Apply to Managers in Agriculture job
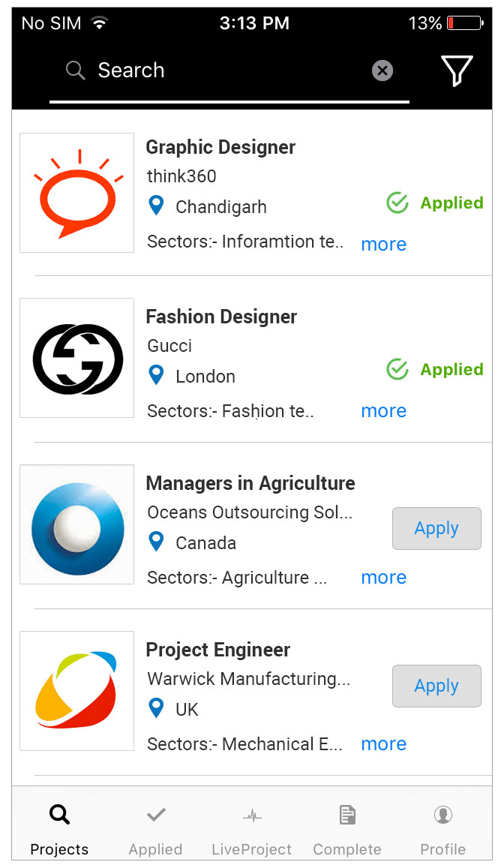504x868 pixels. click(436, 528)
